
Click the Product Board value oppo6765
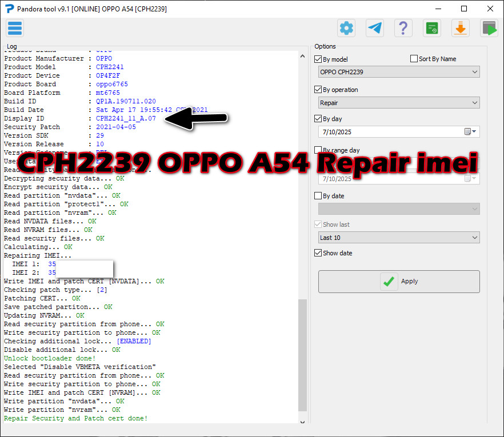[111, 84]
